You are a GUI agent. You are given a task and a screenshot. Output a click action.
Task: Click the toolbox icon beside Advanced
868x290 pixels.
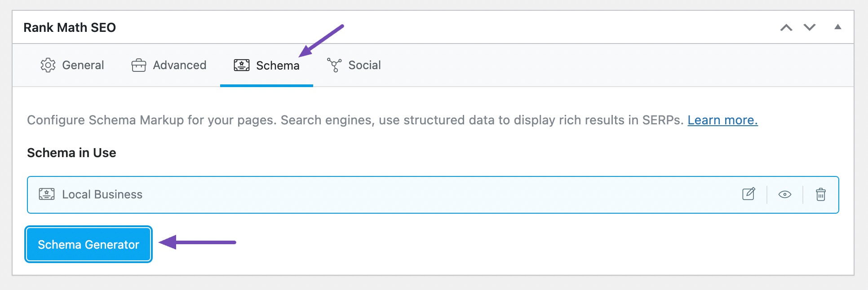[x=138, y=66]
